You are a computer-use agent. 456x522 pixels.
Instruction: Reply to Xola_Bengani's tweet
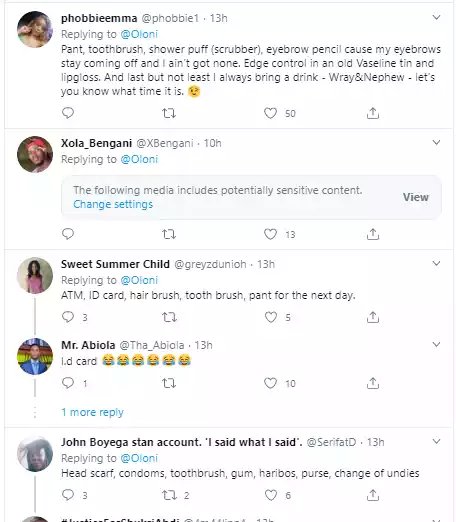68,234
